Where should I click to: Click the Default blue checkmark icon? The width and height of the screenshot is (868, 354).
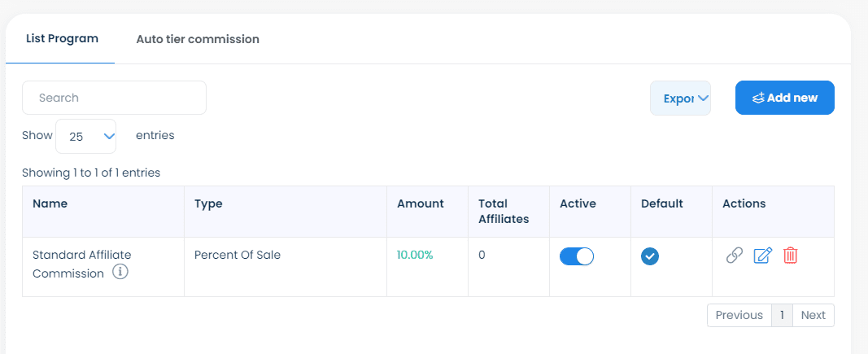click(x=650, y=256)
